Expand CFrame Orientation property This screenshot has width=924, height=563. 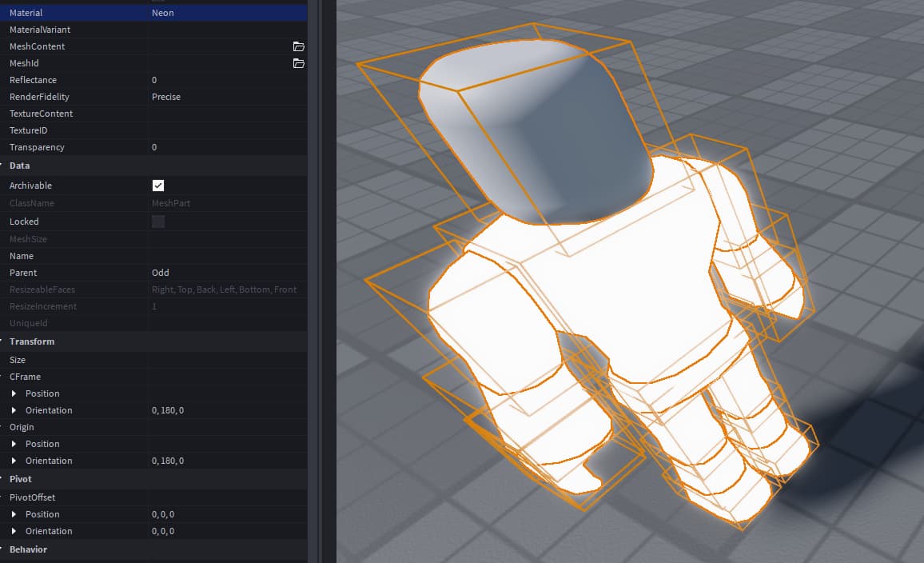14,410
